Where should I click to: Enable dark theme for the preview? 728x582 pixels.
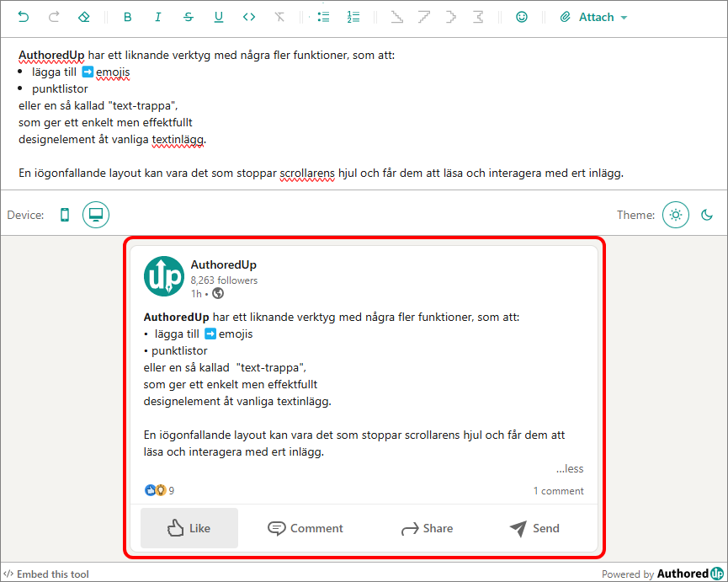coord(708,215)
